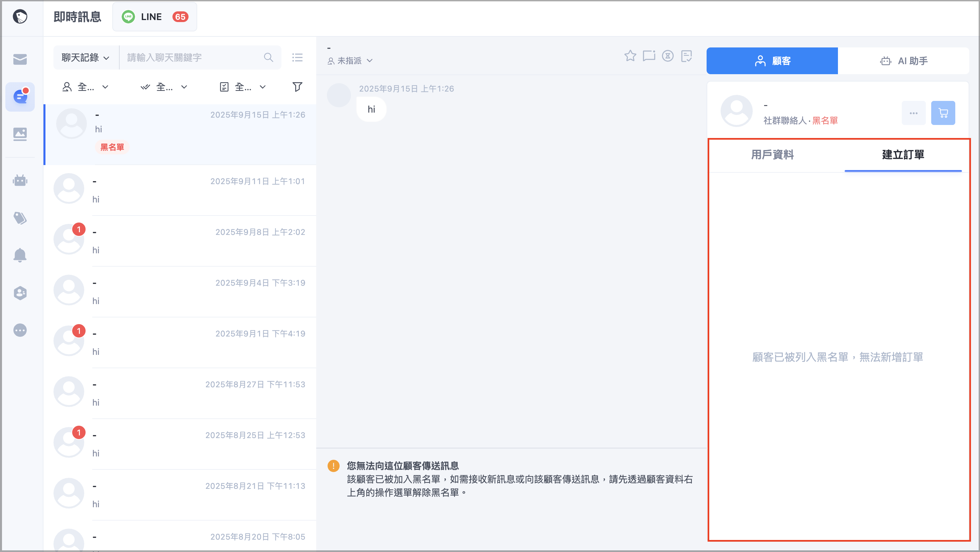Open the more options ellipsis sidebar icon
The image size is (980, 552).
pos(20,330)
